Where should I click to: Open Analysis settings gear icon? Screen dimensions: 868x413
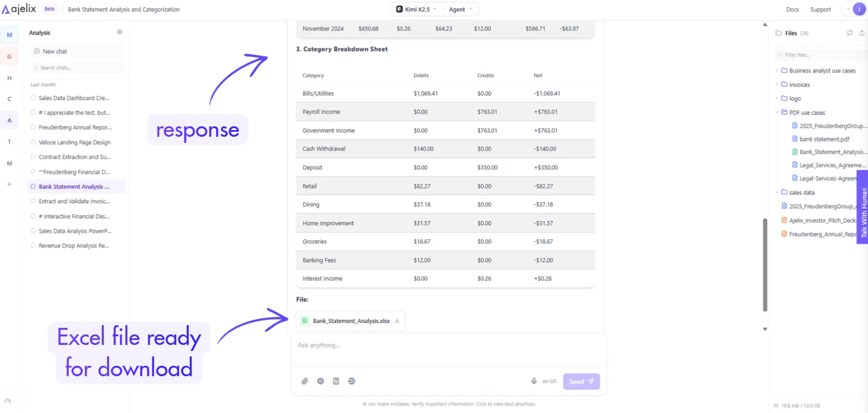point(120,32)
